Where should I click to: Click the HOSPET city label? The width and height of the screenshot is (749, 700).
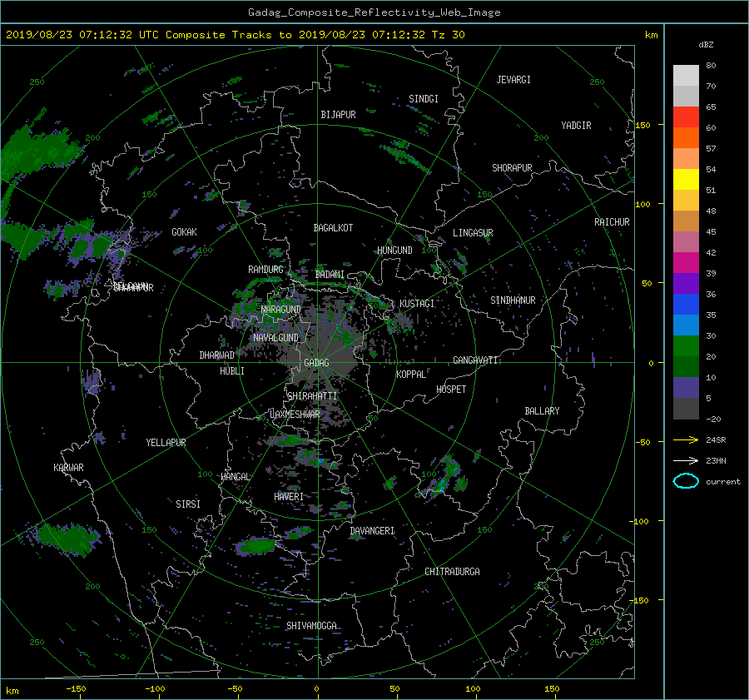click(x=451, y=390)
